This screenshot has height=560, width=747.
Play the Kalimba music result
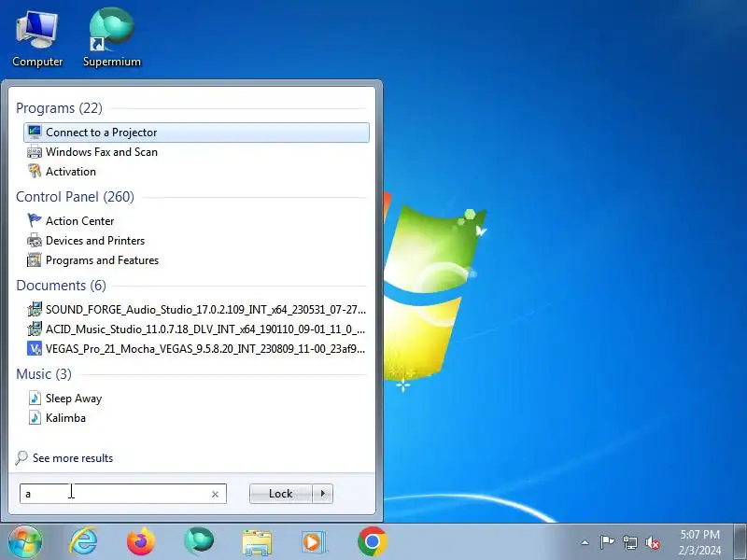tap(196, 417)
